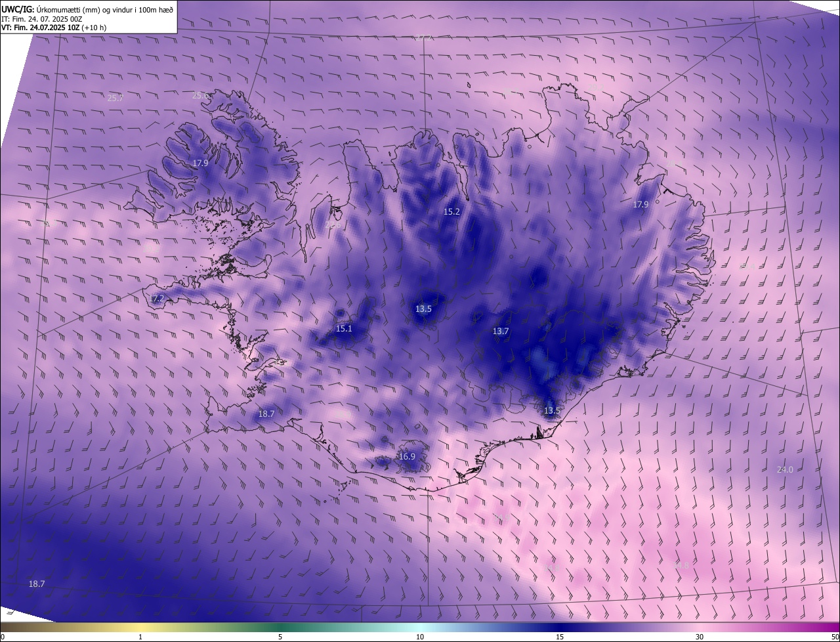This screenshot has width=840, height=642.
Task: Click the 18.7 value on Reykjanes peninsula
Action: (x=266, y=414)
